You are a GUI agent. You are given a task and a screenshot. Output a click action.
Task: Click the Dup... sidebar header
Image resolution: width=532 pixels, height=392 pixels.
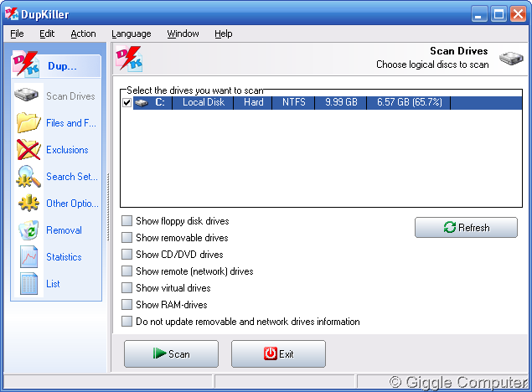[56, 66]
